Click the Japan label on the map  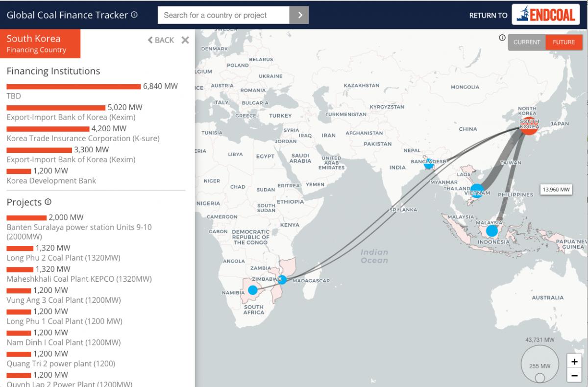click(x=560, y=124)
